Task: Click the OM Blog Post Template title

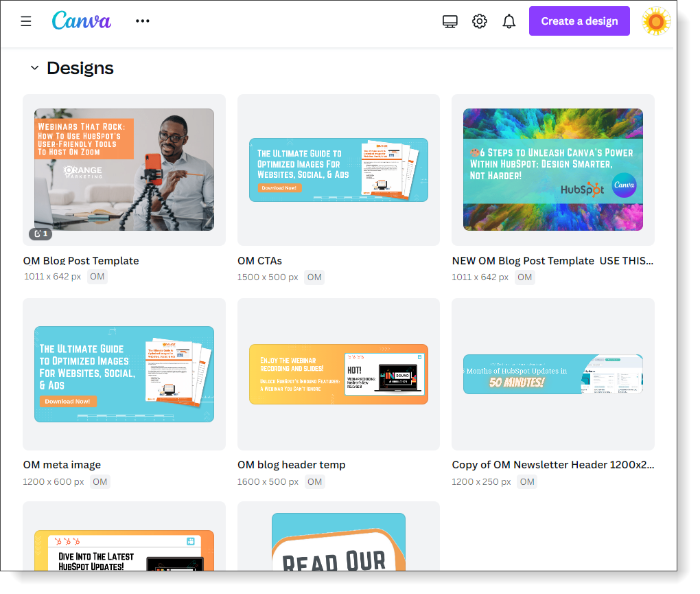Action: tap(81, 261)
